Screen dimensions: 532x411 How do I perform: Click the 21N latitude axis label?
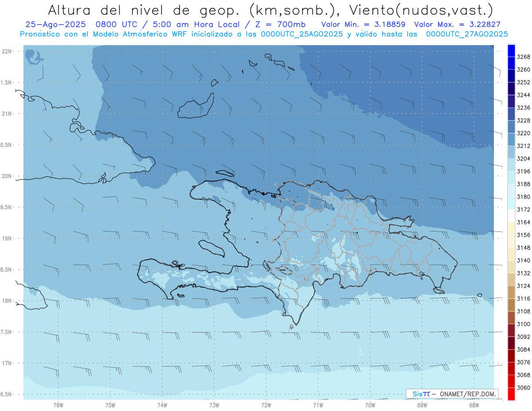pos(6,114)
